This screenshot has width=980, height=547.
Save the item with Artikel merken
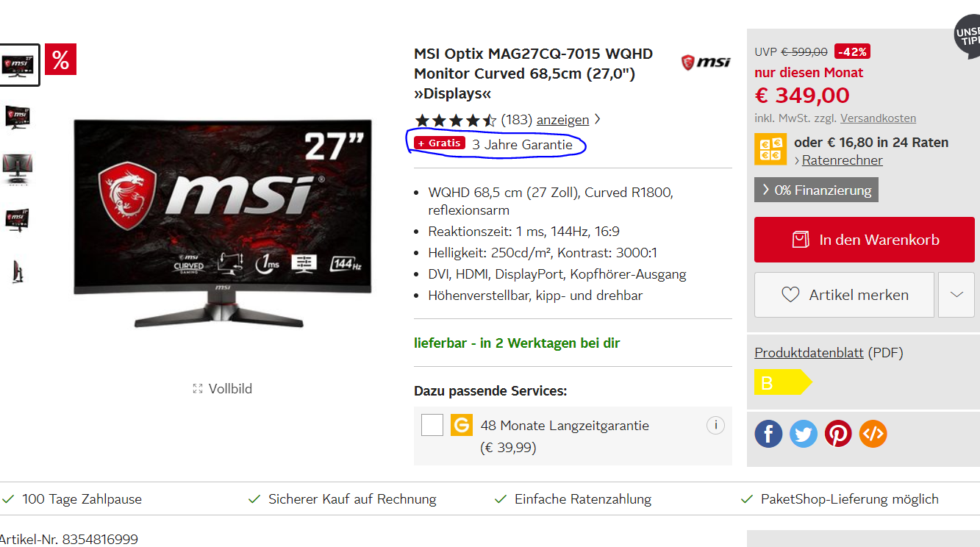(844, 295)
